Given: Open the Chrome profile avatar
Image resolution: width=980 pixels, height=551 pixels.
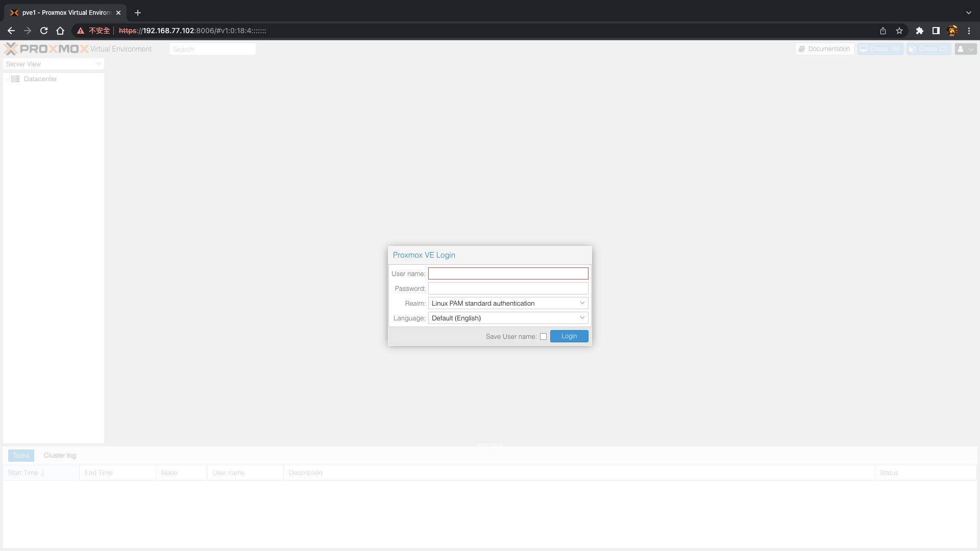Looking at the screenshot, I should coord(952,31).
